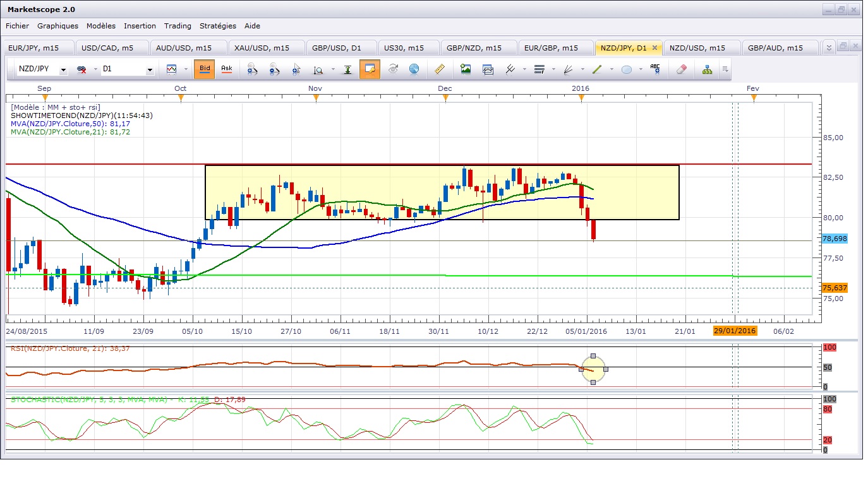Toggle the Bid price display
Viewport: 868px width, 491px height.
tap(204, 69)
